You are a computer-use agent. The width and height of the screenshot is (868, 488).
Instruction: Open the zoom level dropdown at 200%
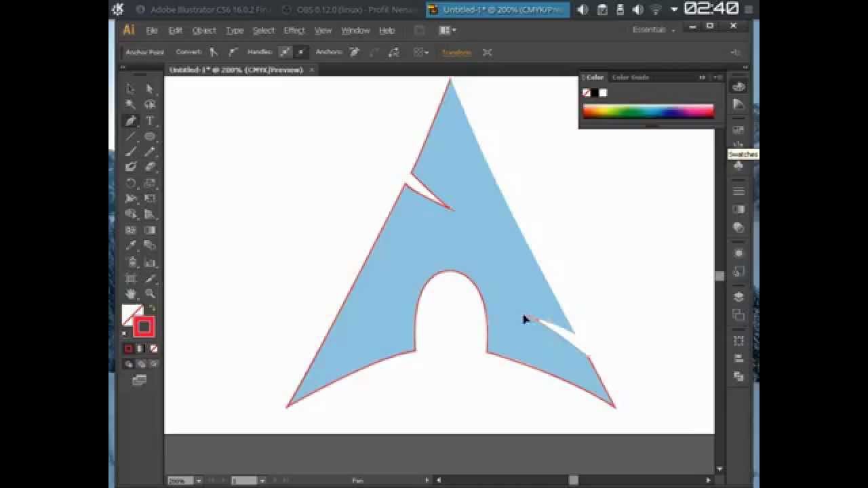click(199, 481)
